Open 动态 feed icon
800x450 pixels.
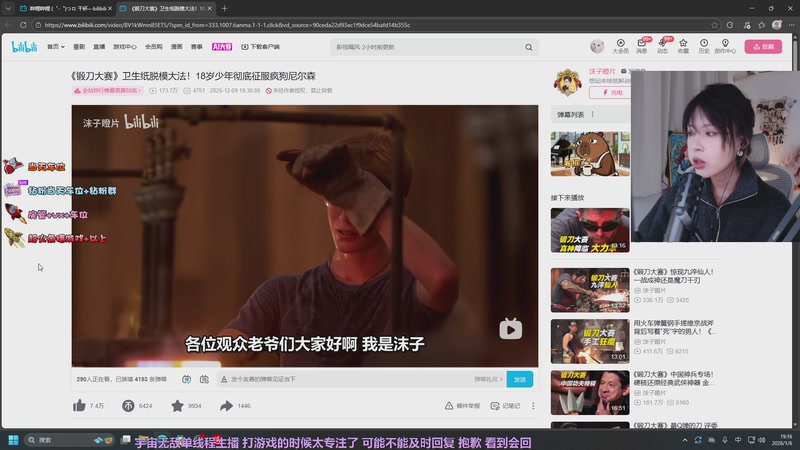coord(662,46)
